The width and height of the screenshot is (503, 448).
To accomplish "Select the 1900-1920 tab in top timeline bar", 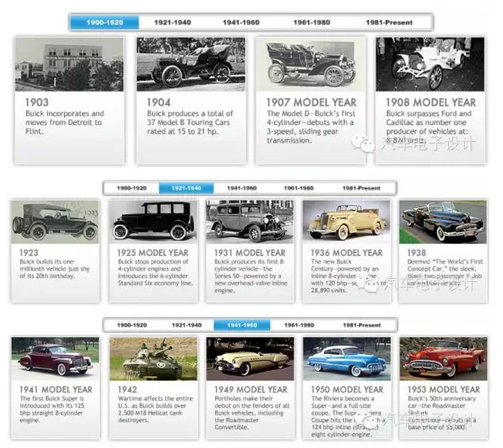I will coord(105,22).
